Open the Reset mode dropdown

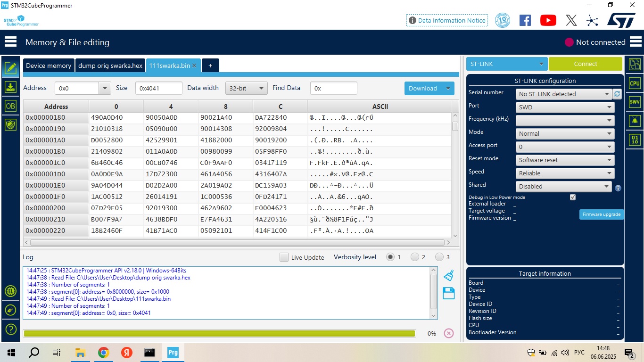click(x=565, y=160)
